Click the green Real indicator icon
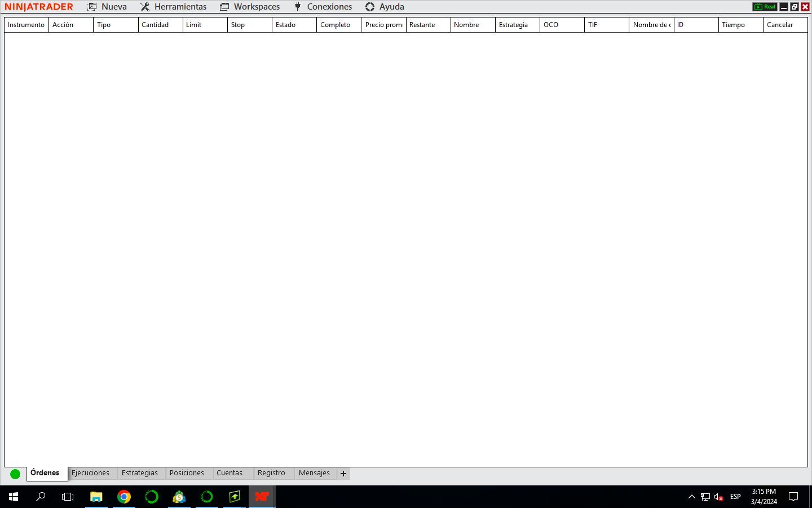The height and width of the screenshot is (508, 812). (x=765, y=7)
